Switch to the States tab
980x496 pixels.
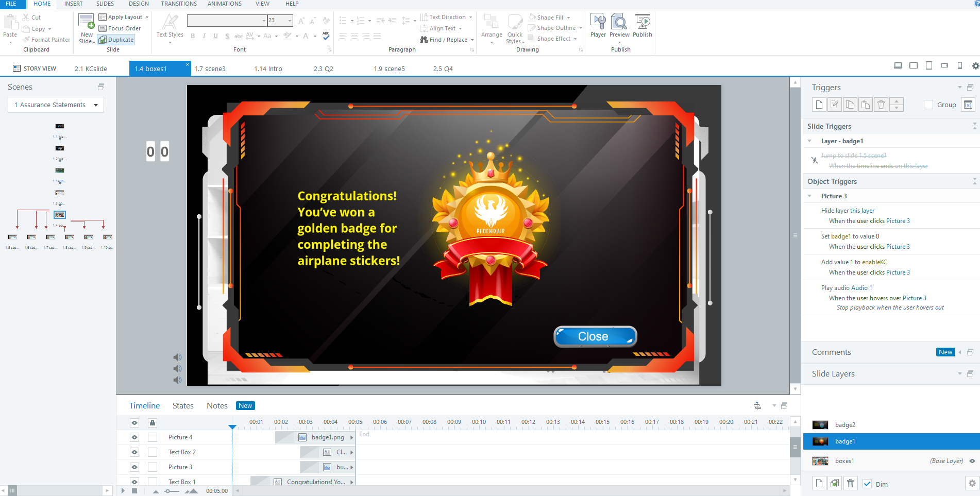coord(183,406)
